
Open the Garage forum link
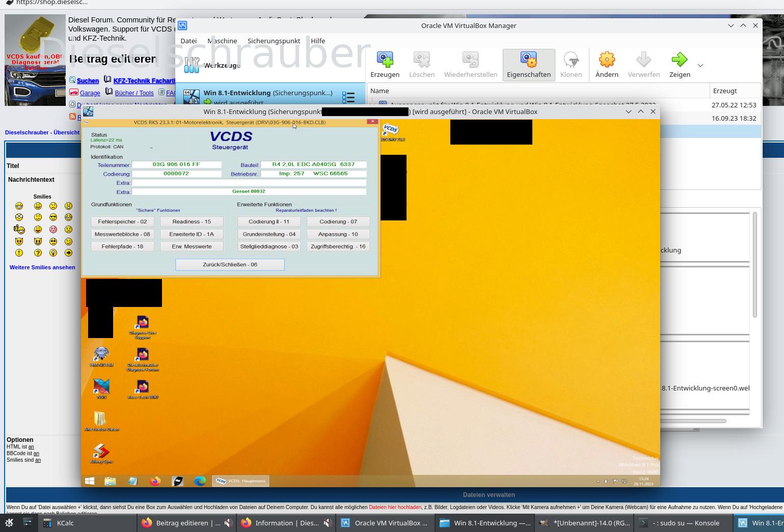click(x=90, y=93)
